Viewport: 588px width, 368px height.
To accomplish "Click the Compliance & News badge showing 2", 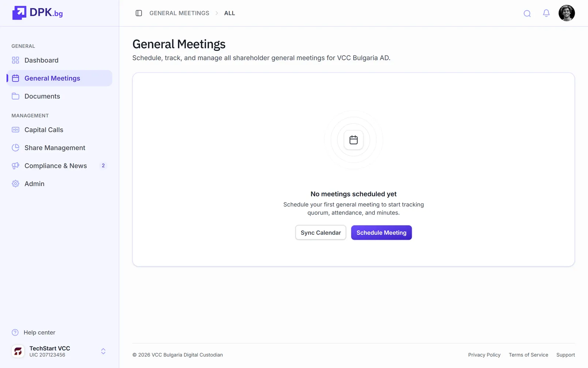I will (x=103, y=166).
